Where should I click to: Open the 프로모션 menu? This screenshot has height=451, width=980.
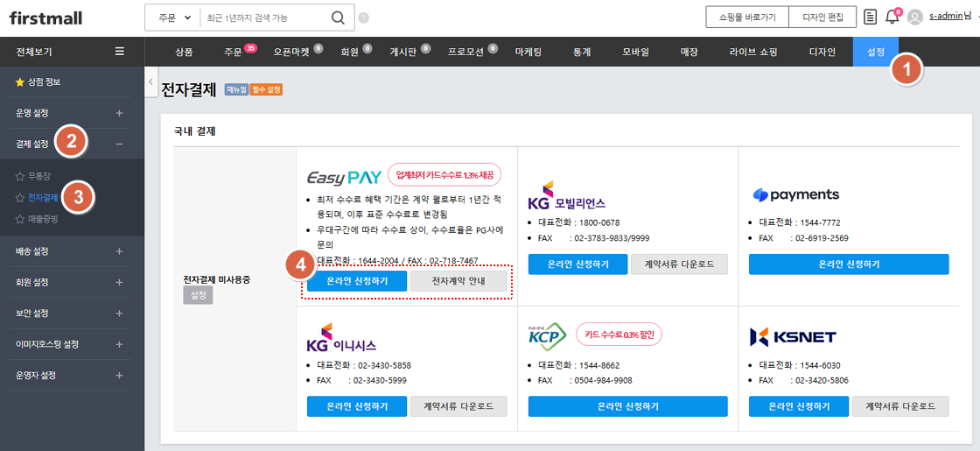(465, 52)
